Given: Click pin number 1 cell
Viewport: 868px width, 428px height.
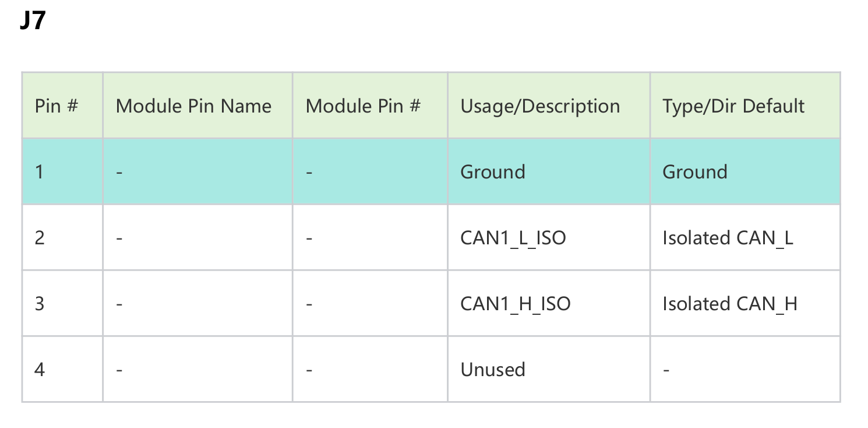Looking at the screenshot, I should pyautogui.click(x=40, y=172).
